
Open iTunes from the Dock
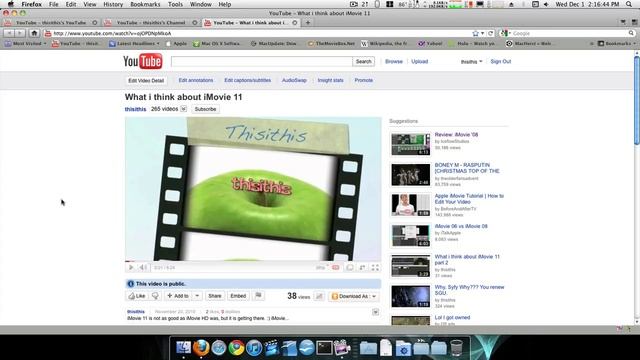pyautogui.click(x=253, y=348)
